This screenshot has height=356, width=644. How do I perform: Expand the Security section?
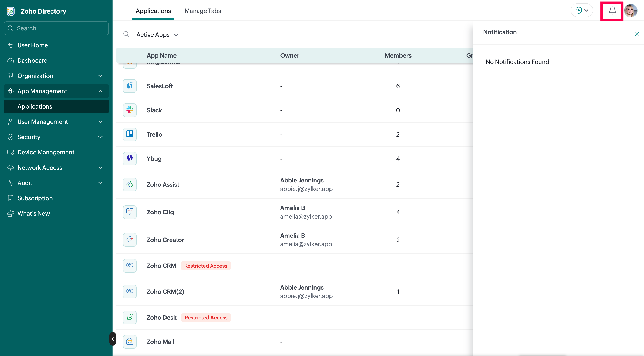56,137
